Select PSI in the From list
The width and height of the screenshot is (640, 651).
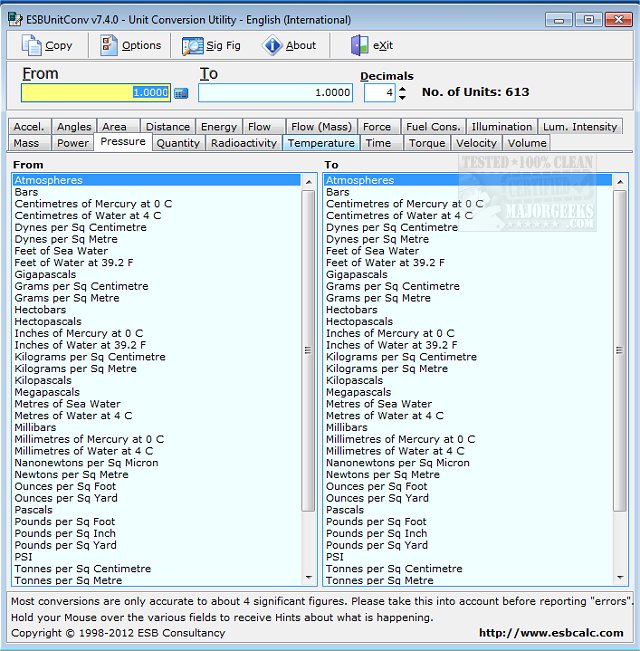tap(156, 557)
